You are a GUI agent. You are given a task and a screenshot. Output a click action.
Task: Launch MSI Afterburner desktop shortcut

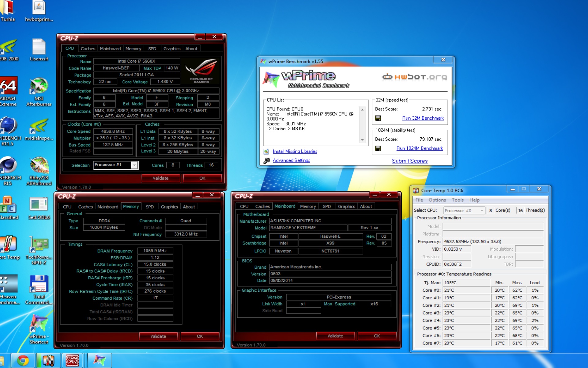pos(39,92)
